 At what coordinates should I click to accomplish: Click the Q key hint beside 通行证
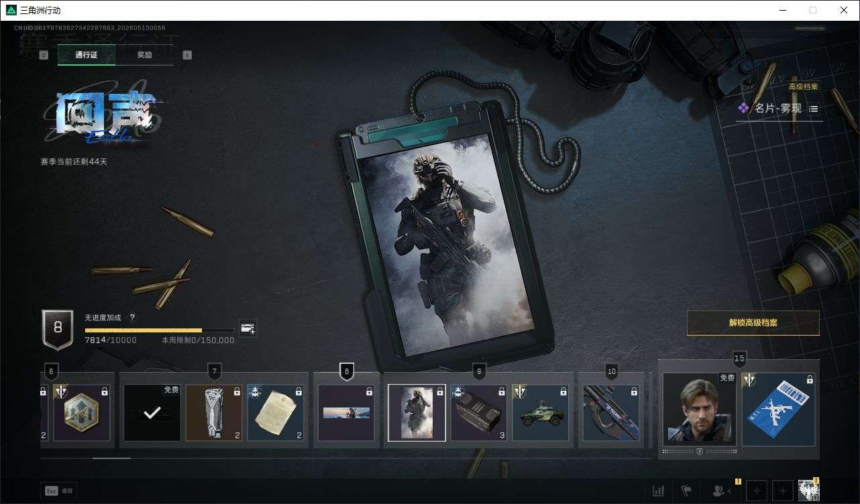click(44, 55)
